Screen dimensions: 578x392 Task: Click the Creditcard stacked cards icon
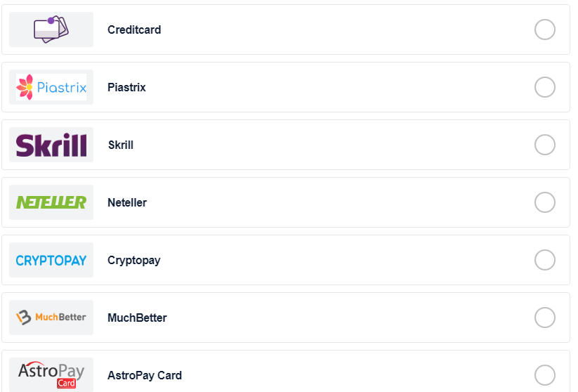pos(51,29)
